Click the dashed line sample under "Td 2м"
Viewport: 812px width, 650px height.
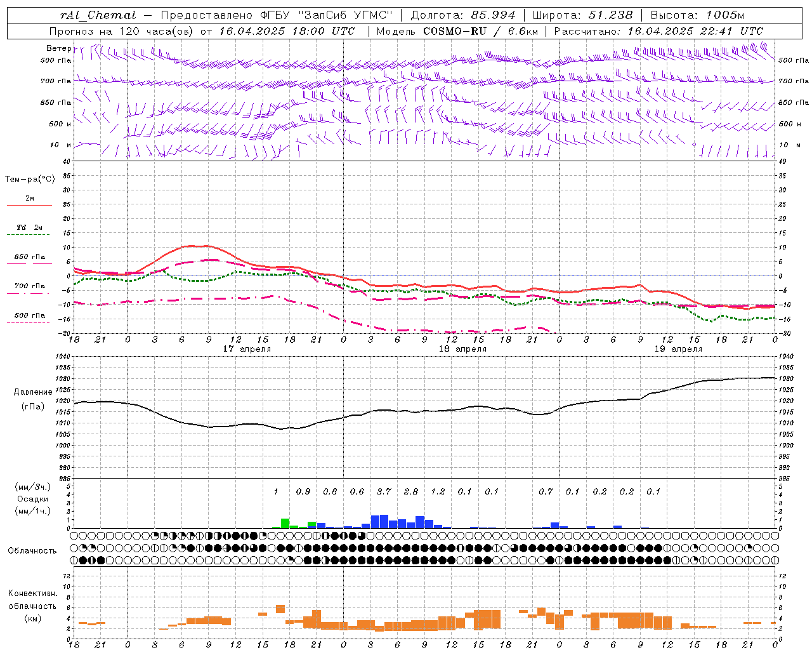pos(29,235)
